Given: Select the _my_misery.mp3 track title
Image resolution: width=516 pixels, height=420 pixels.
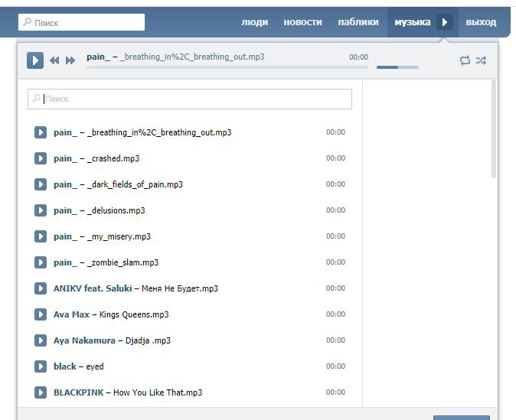Looking at the screenshot, I should (x=119, y=236).
